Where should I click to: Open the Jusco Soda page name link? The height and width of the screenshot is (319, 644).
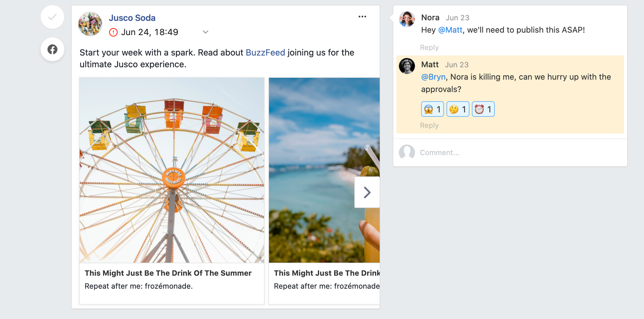coord(132,18)
